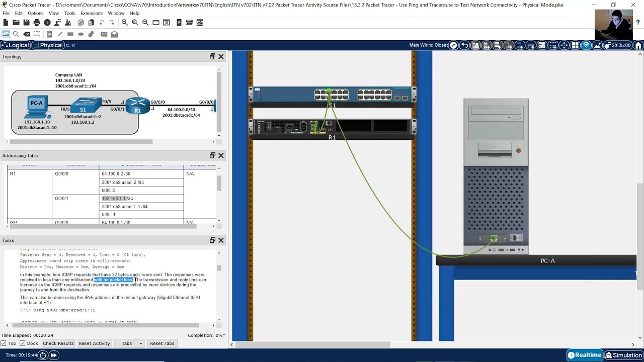Print using the printer icon
The image size is (644, 362).
coord(37,23)
